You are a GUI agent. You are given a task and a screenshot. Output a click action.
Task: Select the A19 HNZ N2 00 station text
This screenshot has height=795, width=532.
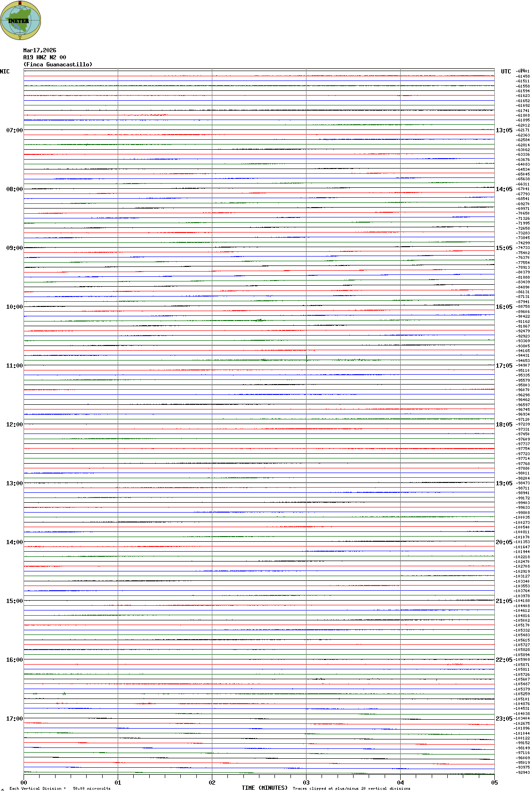[45, 57]
